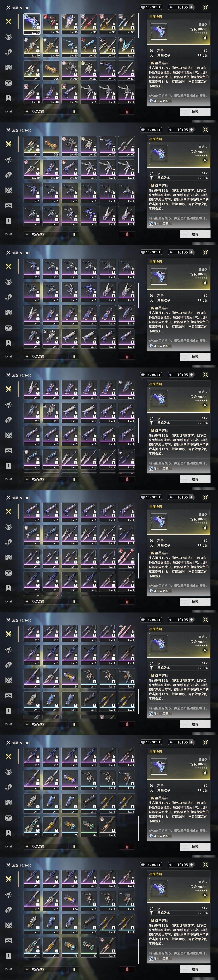Image resolution: width=218 pixels, height=980 pixels.
Task: Toggle the sort order arrows in topmost panel
Action: click(x=74, y=111)
